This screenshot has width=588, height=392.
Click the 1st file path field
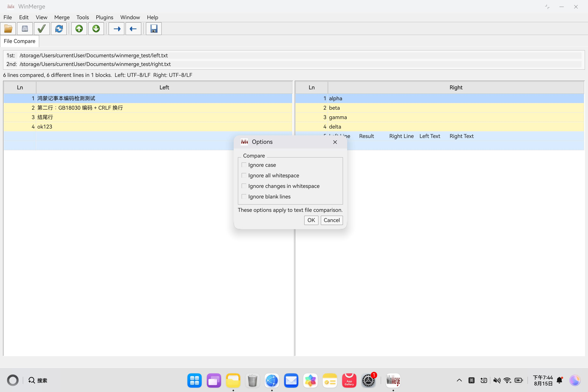(x=300, y=55)
